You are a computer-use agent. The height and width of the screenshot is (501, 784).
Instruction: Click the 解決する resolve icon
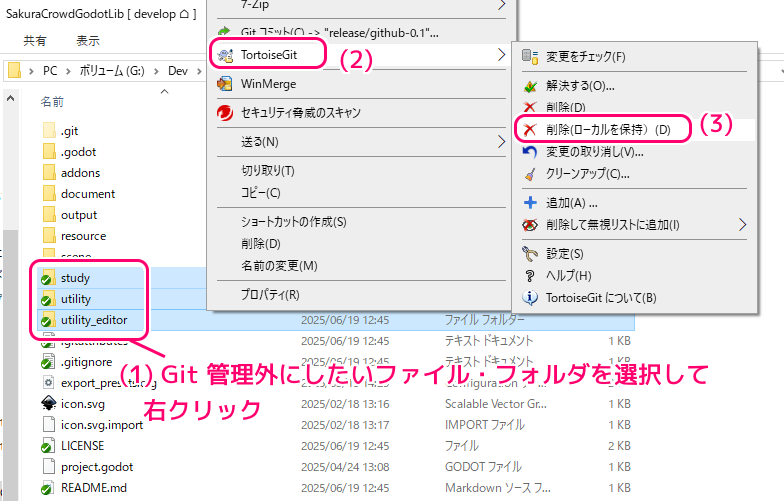[530, 86]
